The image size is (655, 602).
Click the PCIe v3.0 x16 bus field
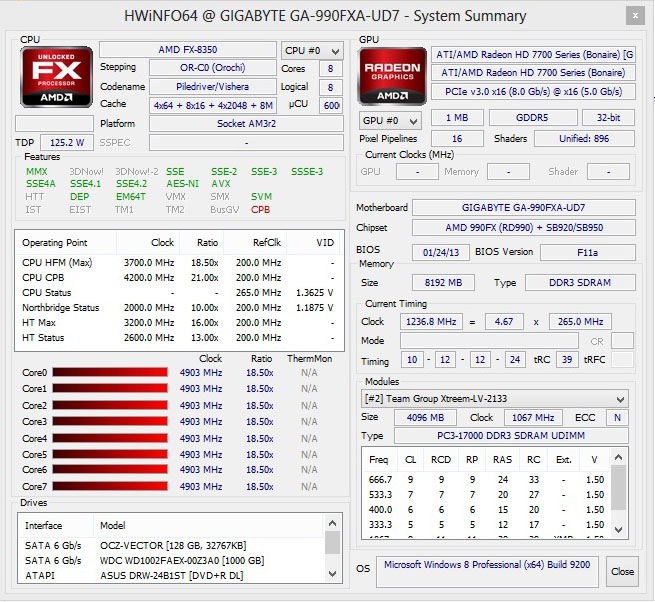click(x=533, y=91)
